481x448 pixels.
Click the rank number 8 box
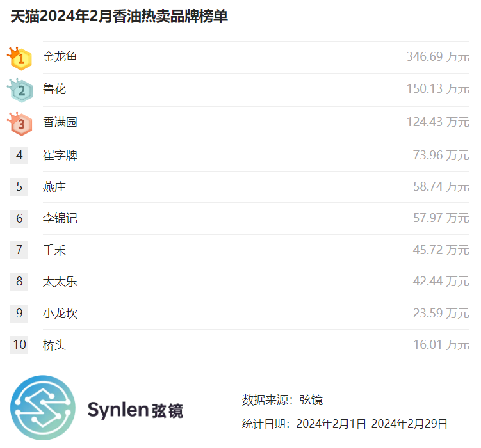19,282
